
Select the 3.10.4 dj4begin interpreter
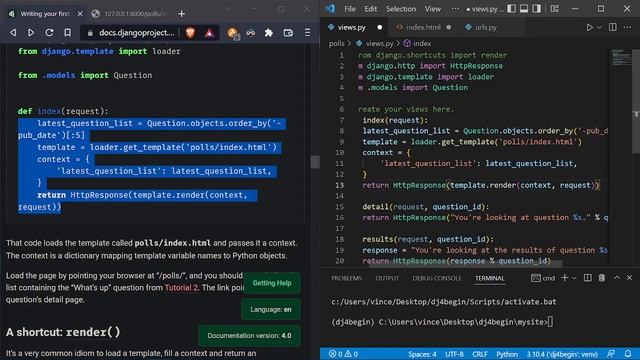point(562,354)
